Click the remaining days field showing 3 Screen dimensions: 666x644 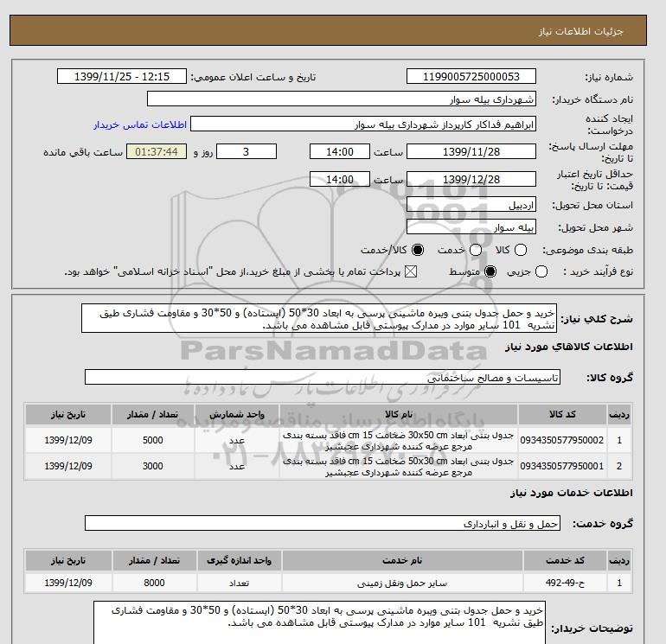[x=247, y=151]
